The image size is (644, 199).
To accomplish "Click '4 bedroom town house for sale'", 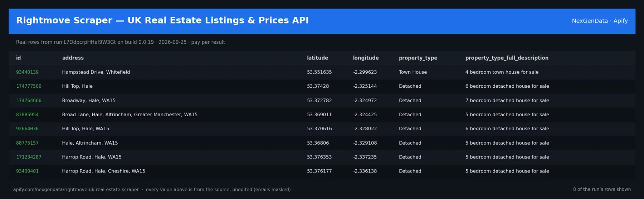I will point(502,72).
